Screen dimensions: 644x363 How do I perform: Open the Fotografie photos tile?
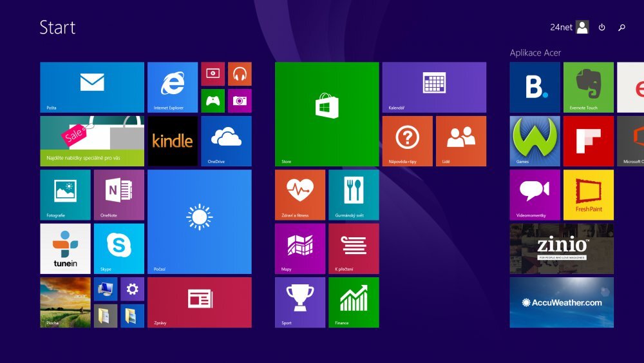click(65, 195)
